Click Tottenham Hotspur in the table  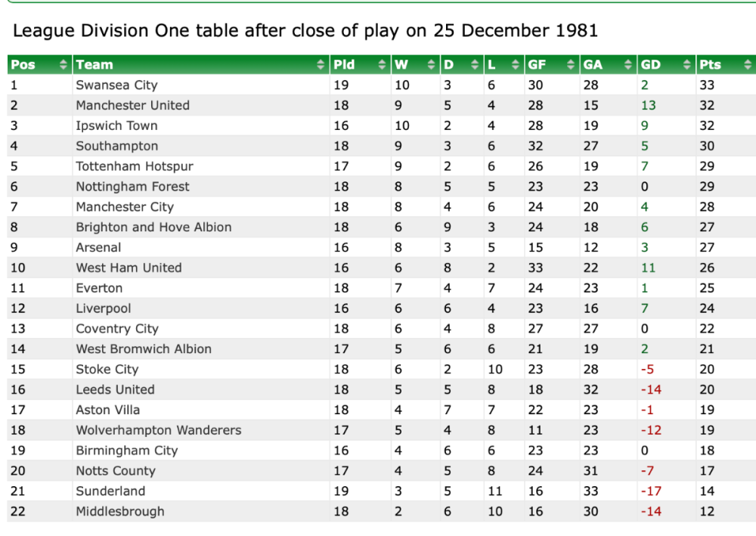point(135,166)
